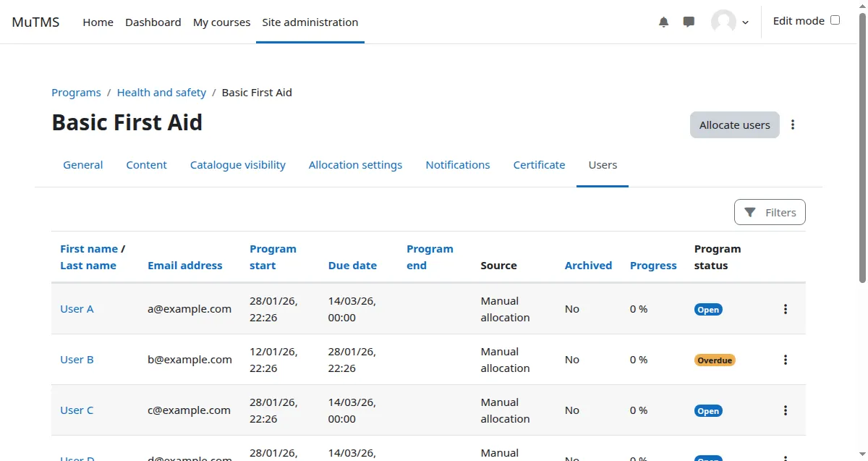
Task: Click the Filters funnel icon
Action: (750, 212)
